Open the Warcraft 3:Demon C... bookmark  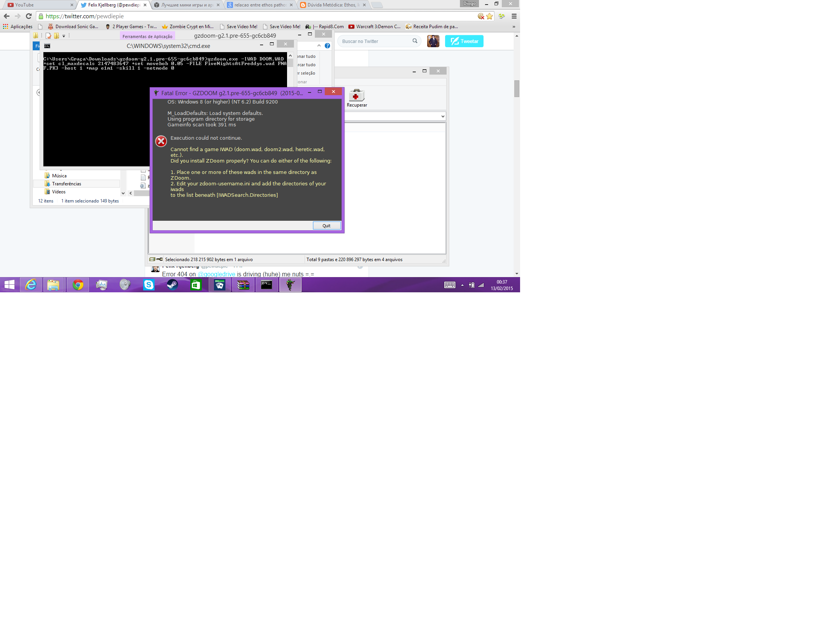375,27
